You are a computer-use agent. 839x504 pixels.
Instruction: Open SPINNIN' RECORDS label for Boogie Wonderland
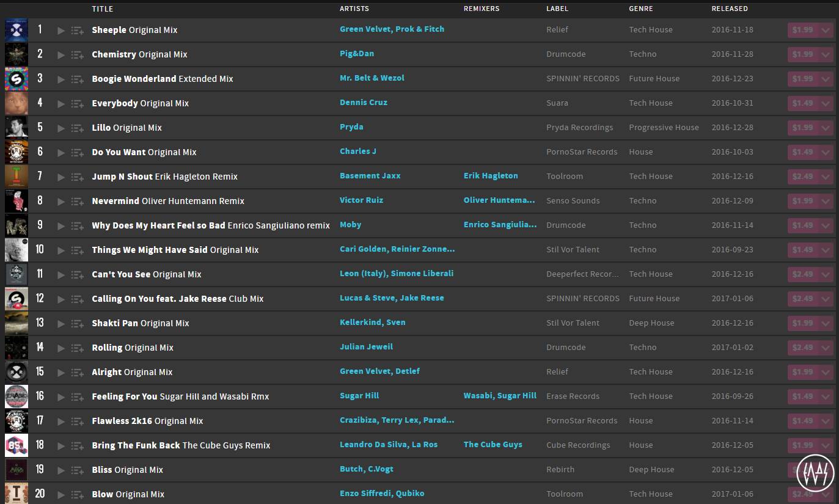(583, 79)
